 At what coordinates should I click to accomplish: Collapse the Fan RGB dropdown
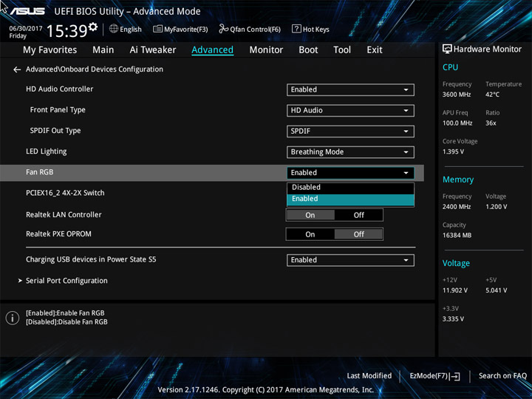[x=350, y=173]
